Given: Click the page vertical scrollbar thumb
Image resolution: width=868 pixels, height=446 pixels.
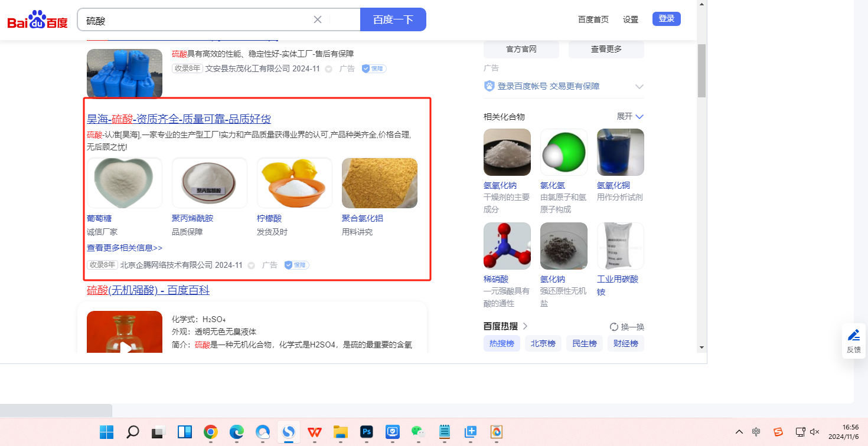Looking at the screenshot, I should pyautogui.click(x=701, y=70).
